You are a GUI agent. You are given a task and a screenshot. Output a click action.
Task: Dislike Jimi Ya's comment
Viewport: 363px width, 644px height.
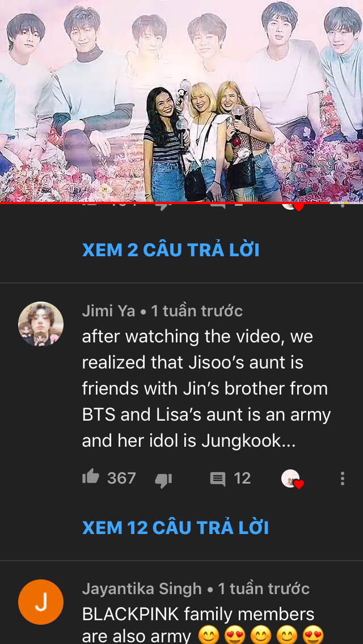[x=163, y=479]
